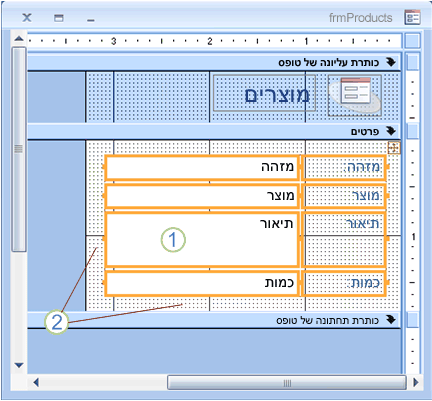
Task: Close the frmProducts window
Action: point(27,18)
